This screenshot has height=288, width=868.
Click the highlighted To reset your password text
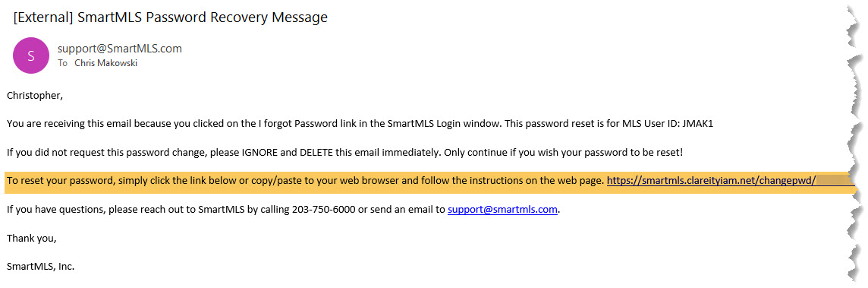(62, 181)
